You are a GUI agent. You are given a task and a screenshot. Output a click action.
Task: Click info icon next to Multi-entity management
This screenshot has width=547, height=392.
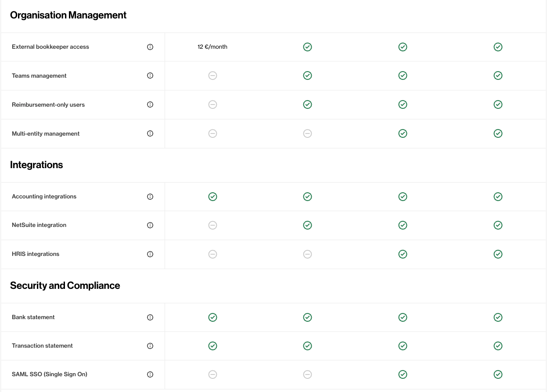click(x=150, y=133)
